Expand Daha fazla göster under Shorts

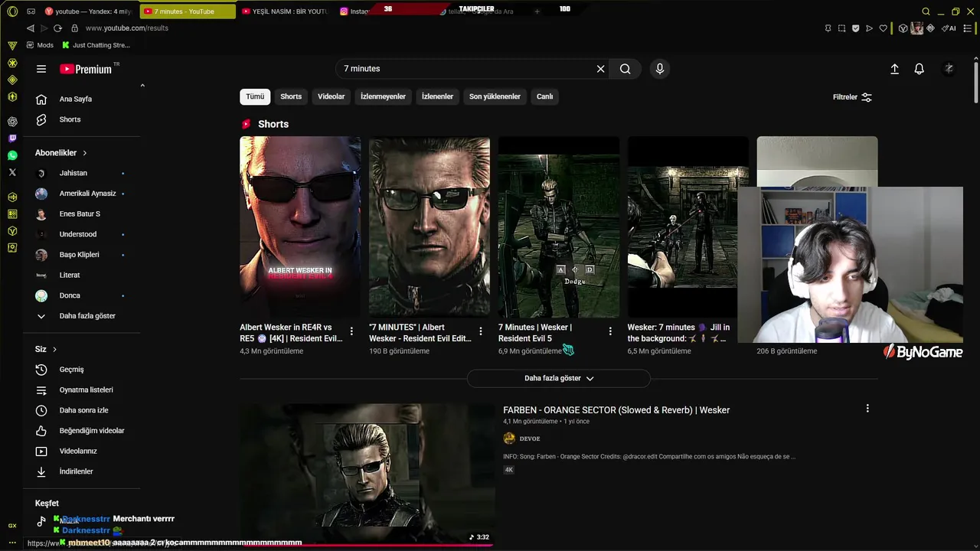(559, 378)
